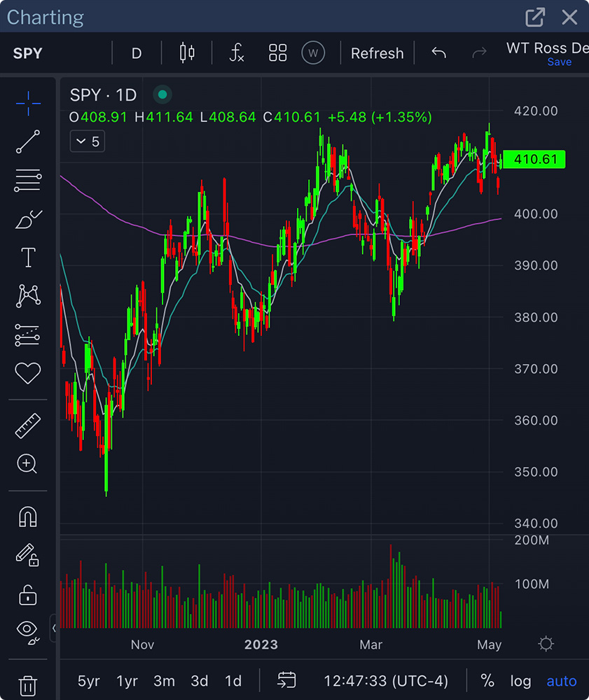Image resolution: width=589 pixels, height=700 pixels.
Task: Select the 3d time range
Action: [x=199, y=681]
